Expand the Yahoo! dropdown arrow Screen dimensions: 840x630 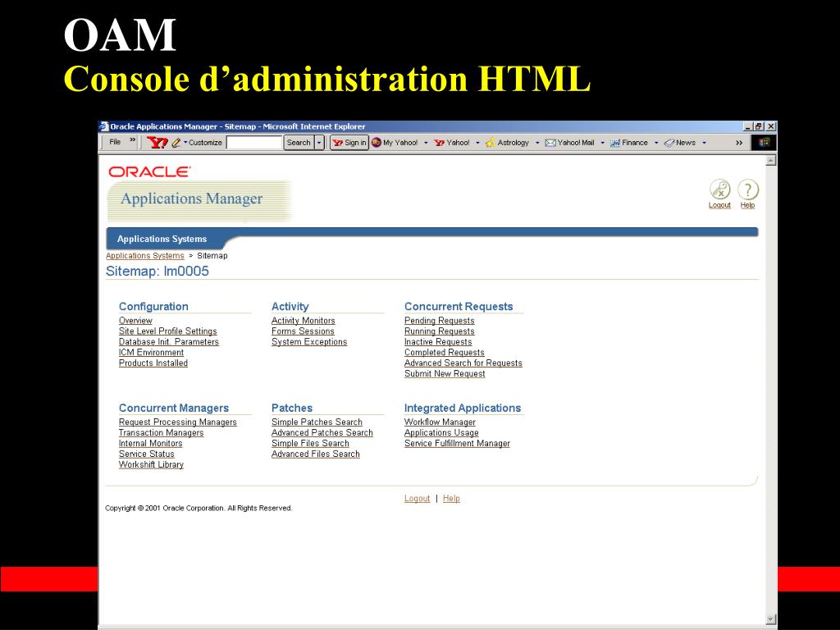click(477, 143)
